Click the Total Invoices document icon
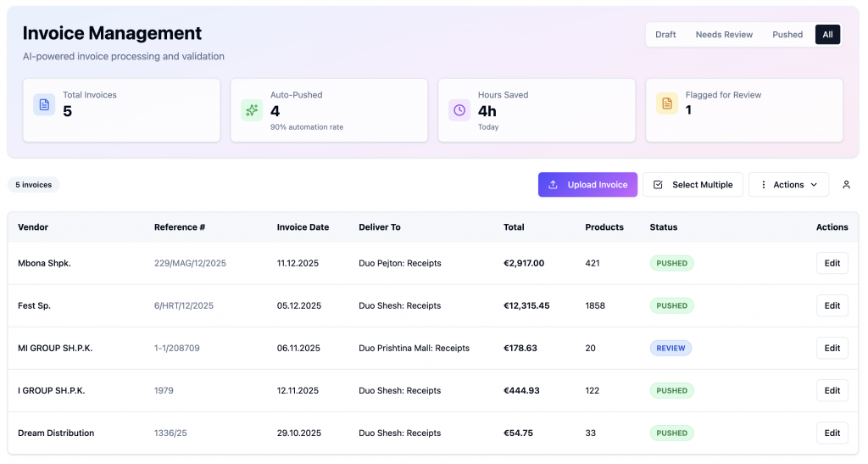The image size is (868, 464). pos(44,104)
